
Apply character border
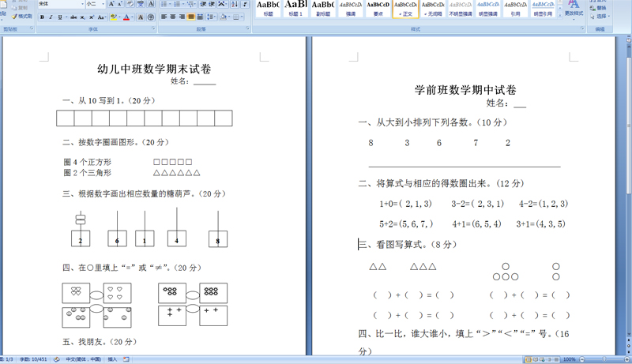[x=151, y=4]
